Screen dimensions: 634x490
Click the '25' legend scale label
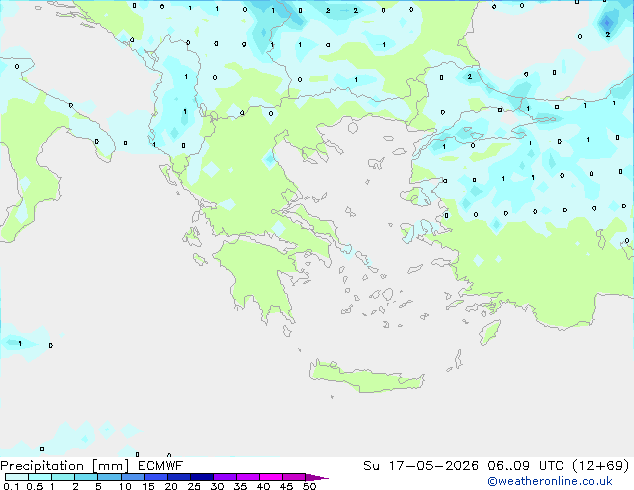click(x=194, y=486)
